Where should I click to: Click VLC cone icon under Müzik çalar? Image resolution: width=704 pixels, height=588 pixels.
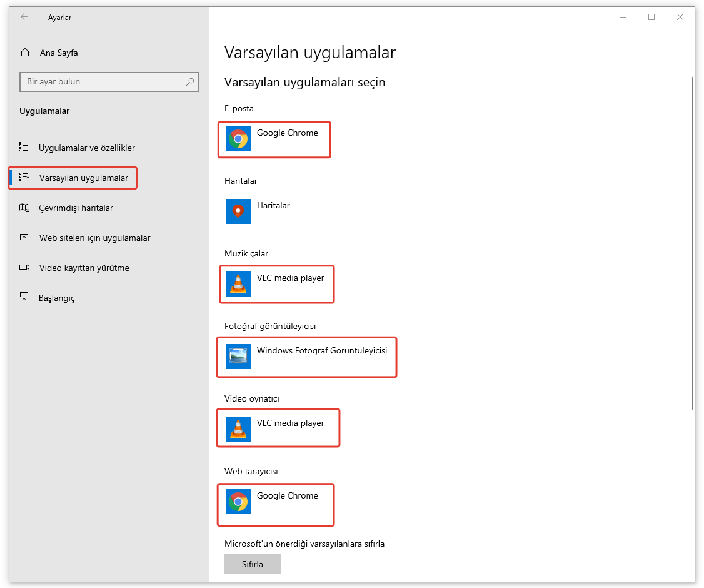(238, 284)
